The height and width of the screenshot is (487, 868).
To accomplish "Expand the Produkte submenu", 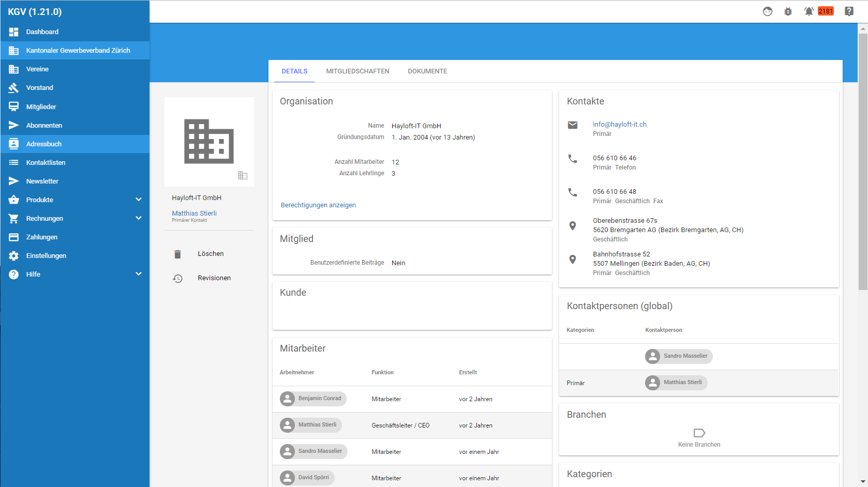I will click(x=138, y=200).
